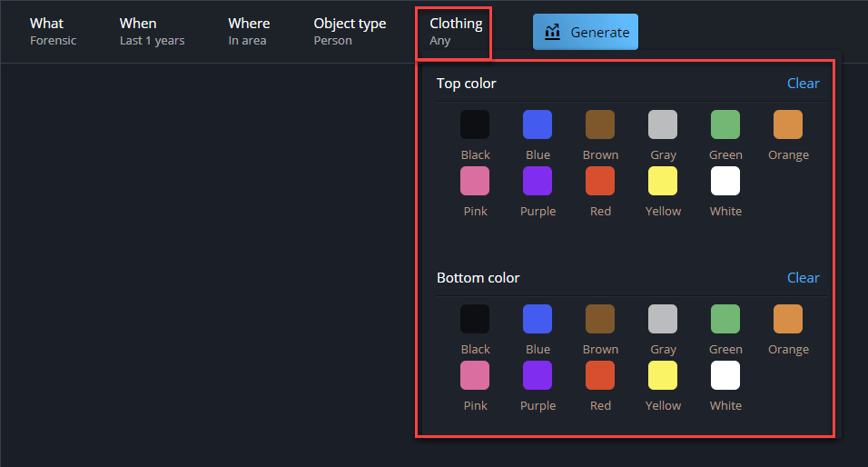
Task: Choose Orange for the top color
Action: coord(788,124)
